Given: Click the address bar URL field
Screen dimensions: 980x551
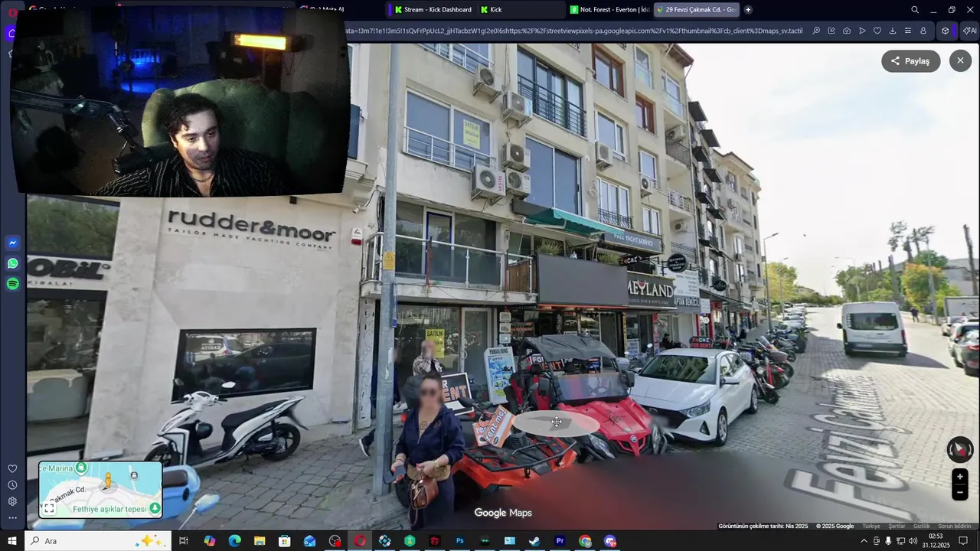Looking at the screenshot, I should point(574,31).
